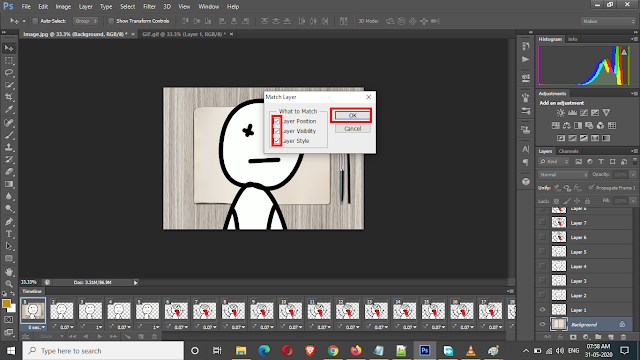This screenshot has width=640, height=360.
Task: Open the Windows Start menu
Action: 11,351
